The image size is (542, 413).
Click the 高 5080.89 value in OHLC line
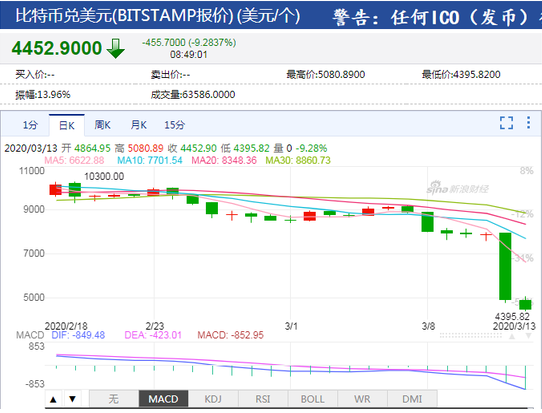[x=139, y=148]
